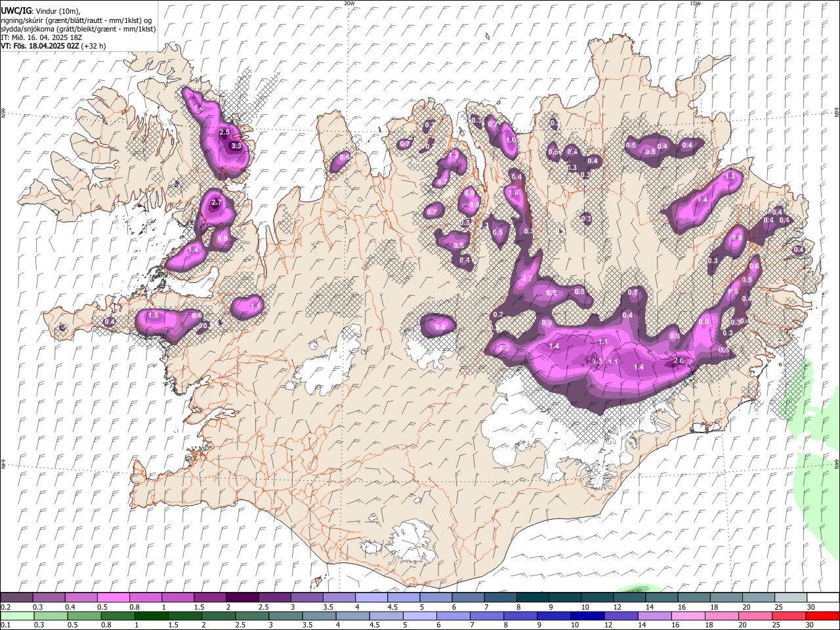Select the 'IT: Mið. 16. 04. 2025 18Z' line

point(41,37)
